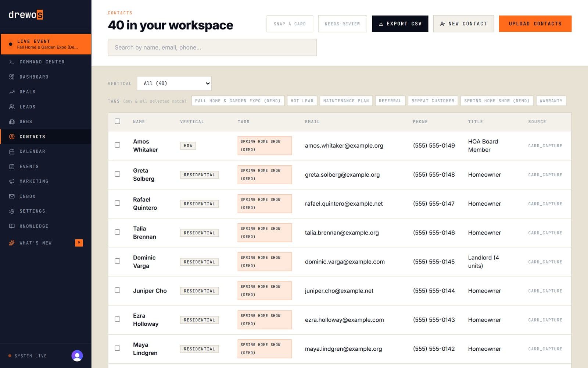Image resolution: width=588 pixels, height=368 pixels.
Task: Click the Inbox envelope icon
Action: point(12,196)
